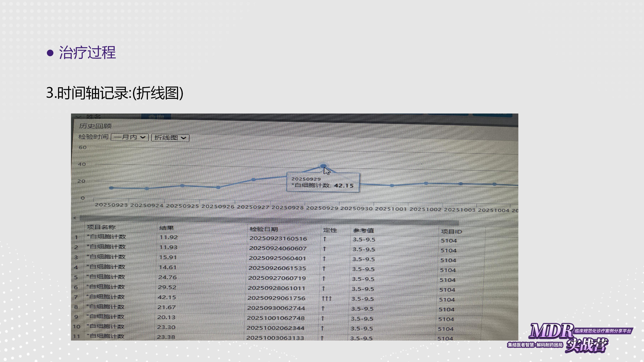The image size is (644, 362).
Task: Select row 1 with result 11.92
Action: point(168,237)
